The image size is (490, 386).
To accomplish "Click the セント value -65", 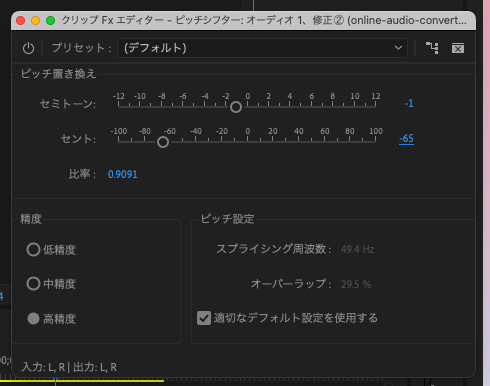I will [x=406, y=138].
